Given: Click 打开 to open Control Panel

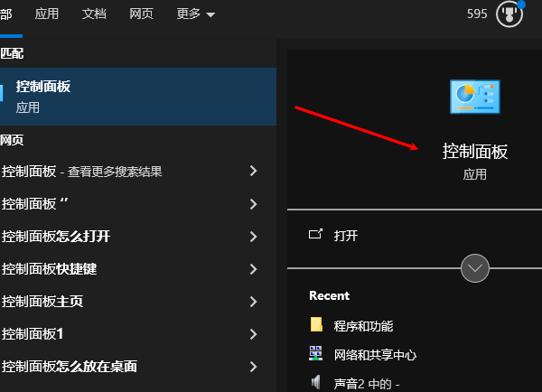Looking at the screenshot, I should [346, 236].
